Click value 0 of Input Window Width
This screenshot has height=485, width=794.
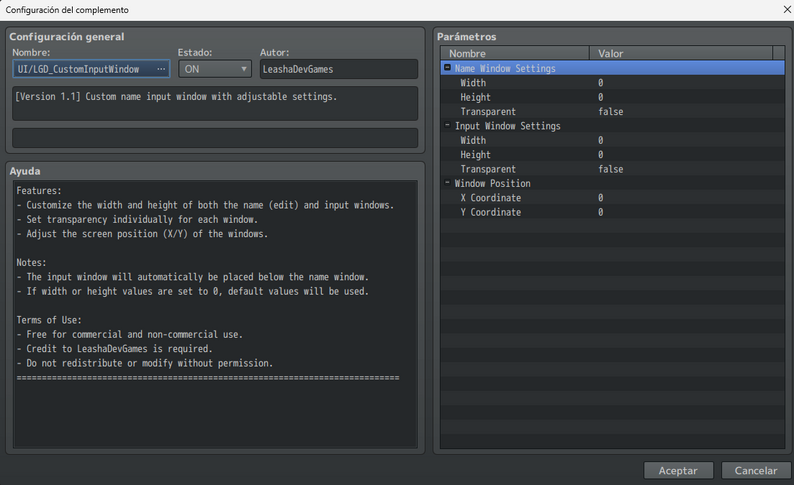601,140
